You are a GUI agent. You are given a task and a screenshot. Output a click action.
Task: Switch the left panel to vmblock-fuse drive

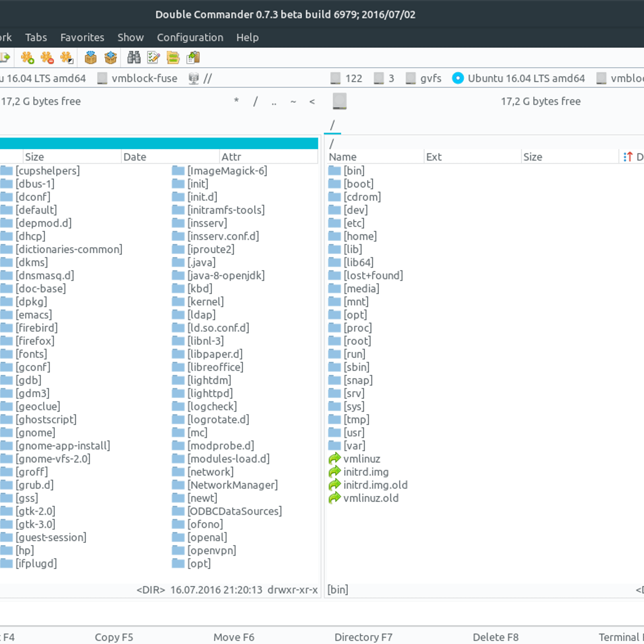pos(138,78)
